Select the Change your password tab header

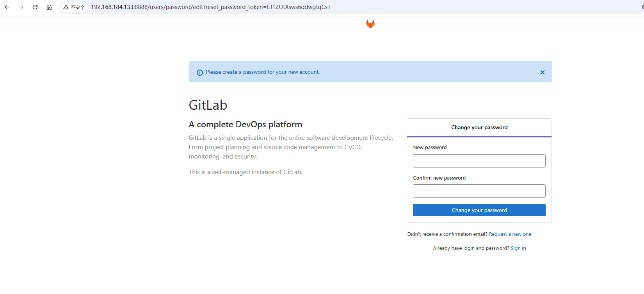[x=479, y=128]
